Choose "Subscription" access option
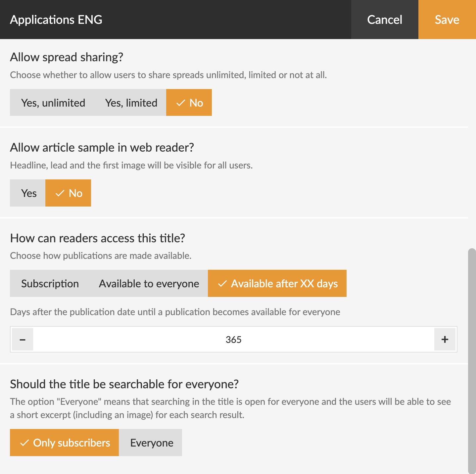This screenshot has width=476, height=474. point(50,283)
